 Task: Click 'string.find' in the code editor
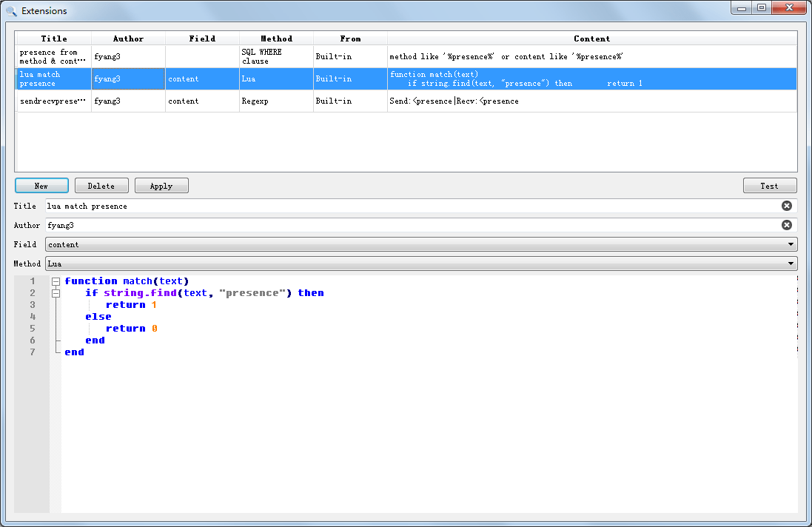tap(141, 293)
